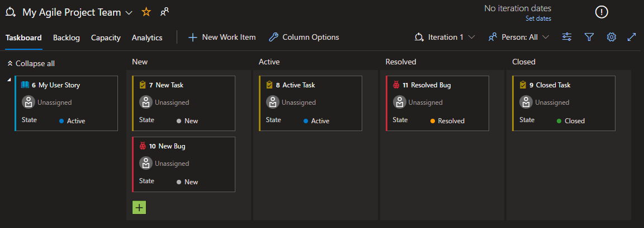Switch to the Capacity tab

[106, 38]
